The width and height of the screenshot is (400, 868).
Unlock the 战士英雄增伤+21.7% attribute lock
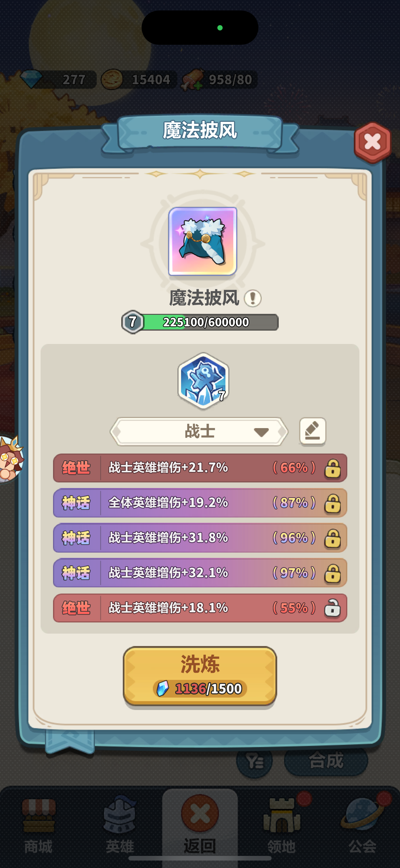(332, 468)
